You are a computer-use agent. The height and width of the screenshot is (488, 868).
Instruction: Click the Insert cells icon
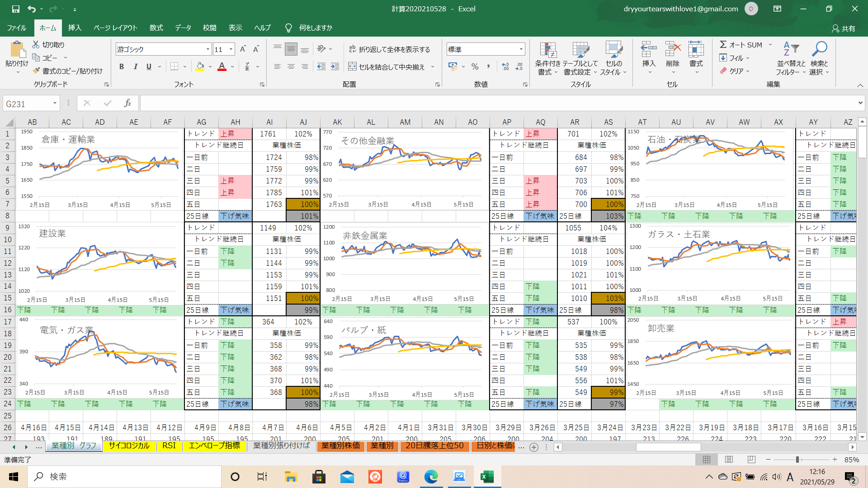point(648,50)
